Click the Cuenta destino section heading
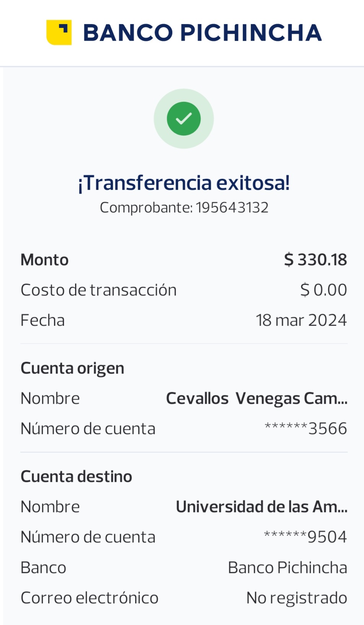 coord(76,476)
